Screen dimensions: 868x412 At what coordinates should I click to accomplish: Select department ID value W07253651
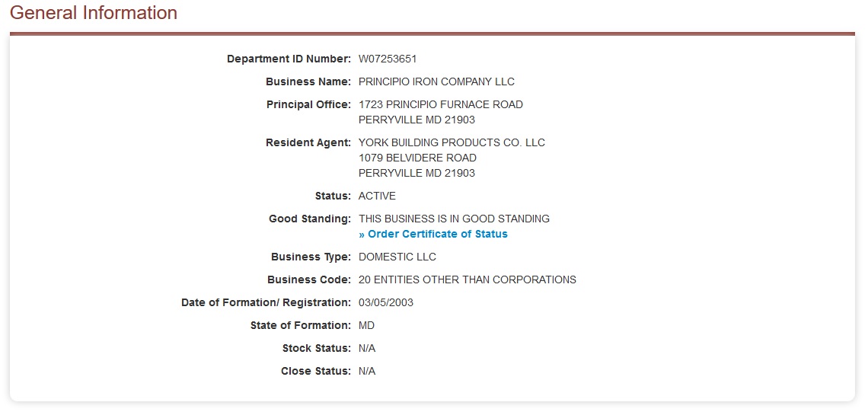point(388,59)
